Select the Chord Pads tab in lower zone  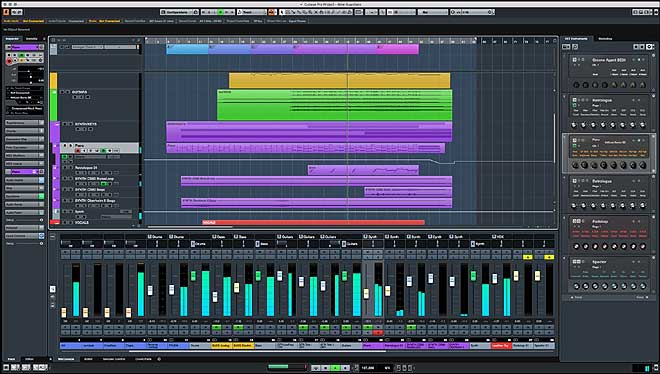coord(143,359)
